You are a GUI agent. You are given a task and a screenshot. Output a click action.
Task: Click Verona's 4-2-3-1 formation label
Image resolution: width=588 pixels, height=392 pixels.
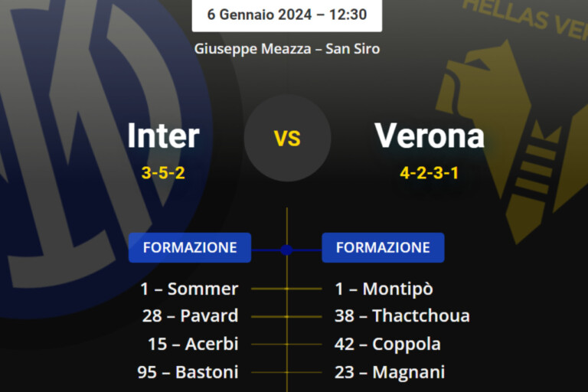click(x=430, y=173)
